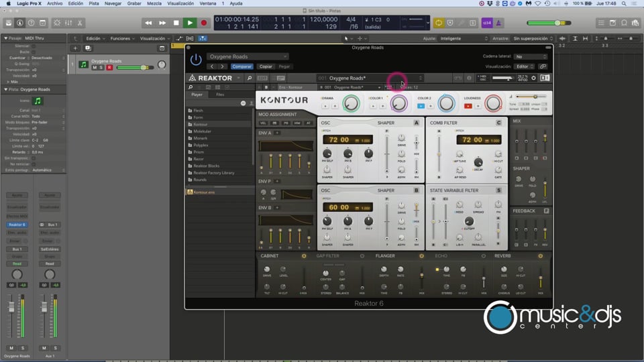Viewport: 644px width, 362px height.
Task: Open the List Editors icon top right
Action: pyautogui.click(x=601, y=23)
